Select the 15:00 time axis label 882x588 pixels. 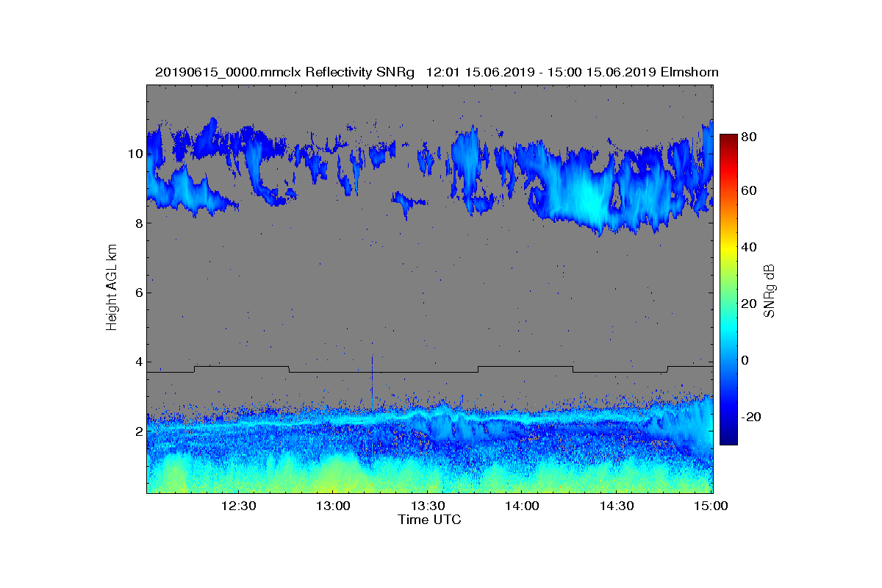tap(711, 506)
